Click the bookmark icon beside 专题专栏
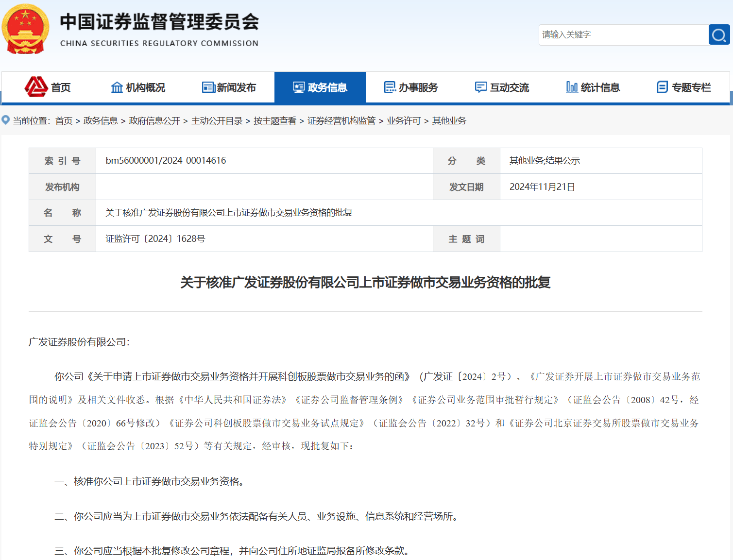 pyautogui.click(x=661, y=87)
